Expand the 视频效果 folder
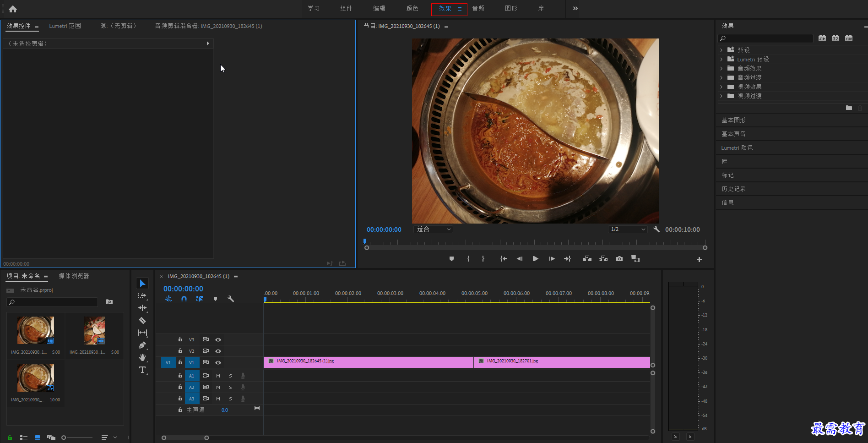 [722, 87]
